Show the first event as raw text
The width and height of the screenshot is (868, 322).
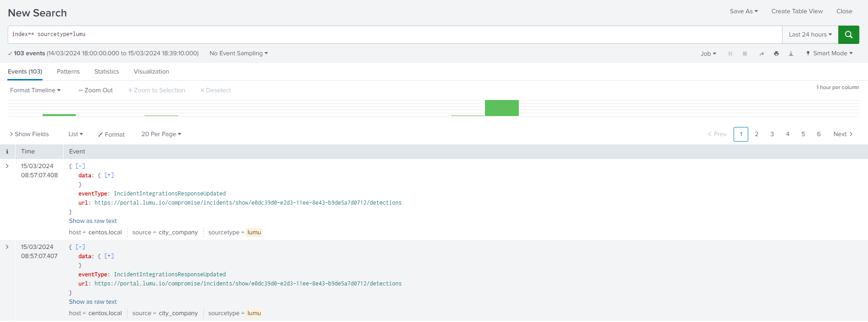[93, 221]
